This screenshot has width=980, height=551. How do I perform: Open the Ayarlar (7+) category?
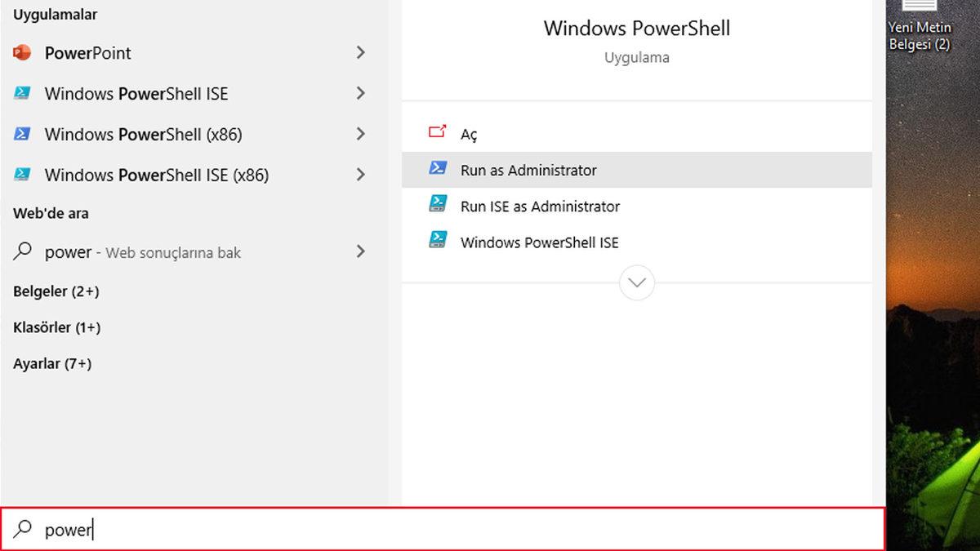(x=52, y=364)
